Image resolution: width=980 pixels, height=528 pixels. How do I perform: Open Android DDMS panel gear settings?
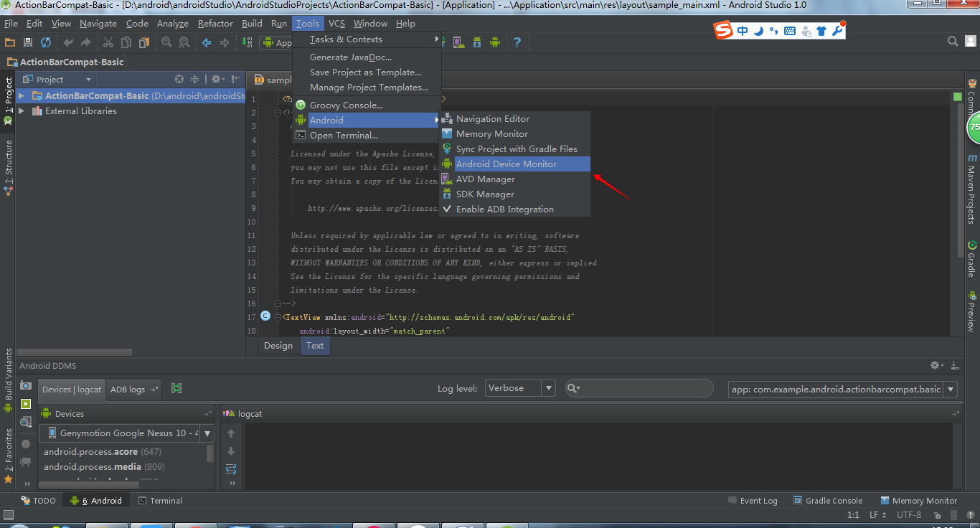coord(936,365)
